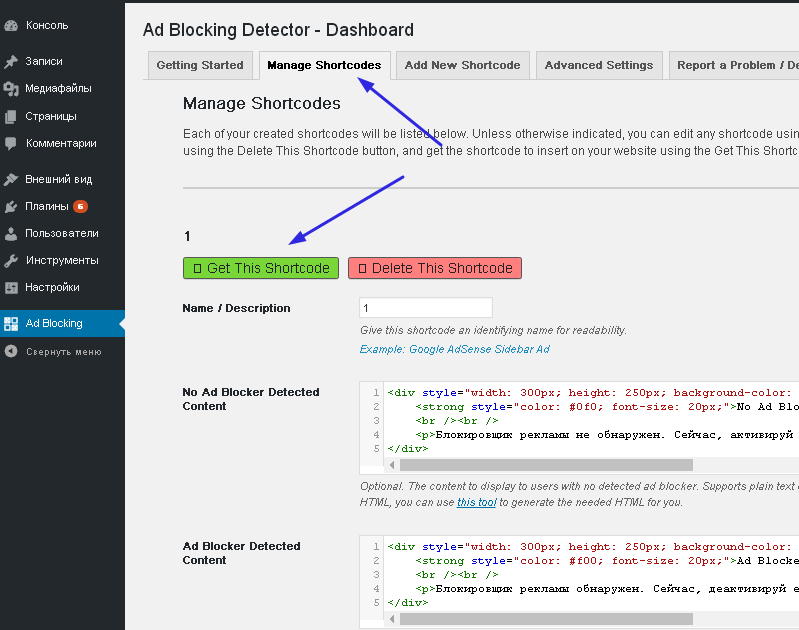
Task: Click the Инструменты wrench icon
Action: click(x=11, y=261)
